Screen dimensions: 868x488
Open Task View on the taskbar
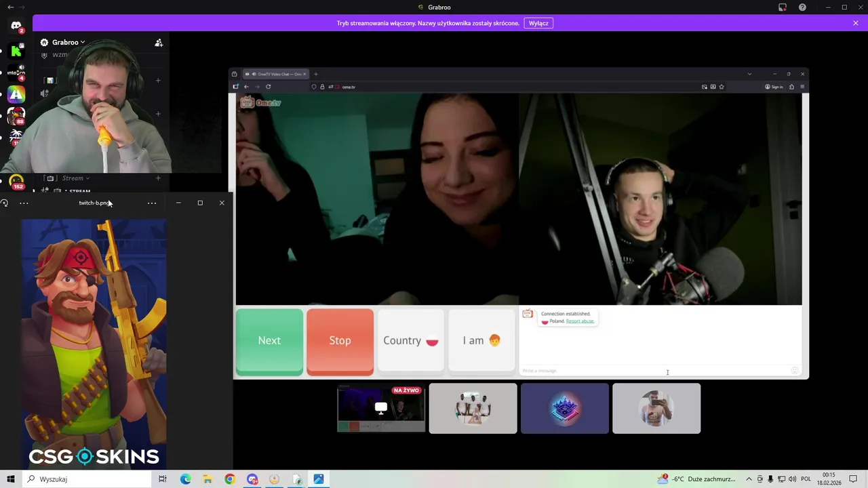pos(163,479)
